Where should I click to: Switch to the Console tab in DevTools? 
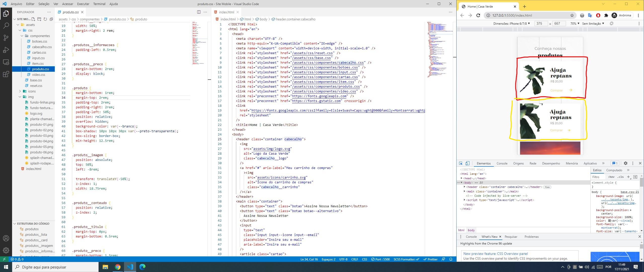(502, 163)
